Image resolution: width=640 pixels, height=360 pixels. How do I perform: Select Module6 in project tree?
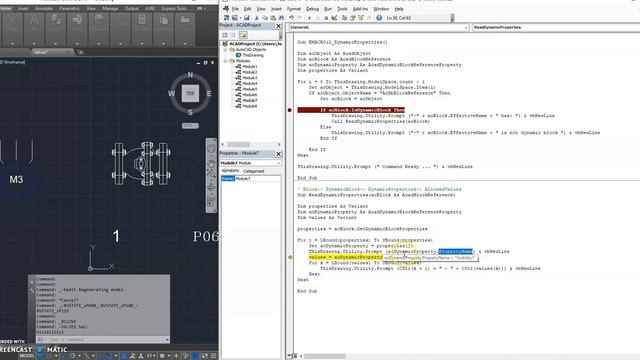pyautogui.click(x=250, y=95)
